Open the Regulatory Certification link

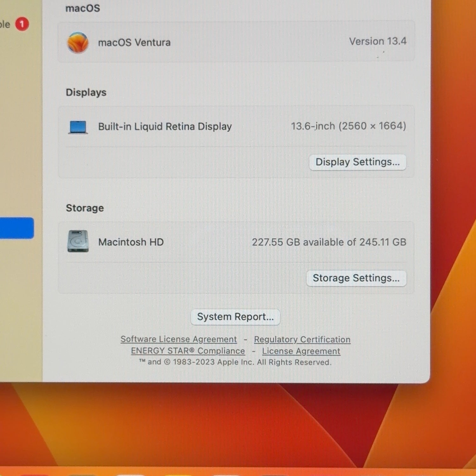click(x=302, y=340)
